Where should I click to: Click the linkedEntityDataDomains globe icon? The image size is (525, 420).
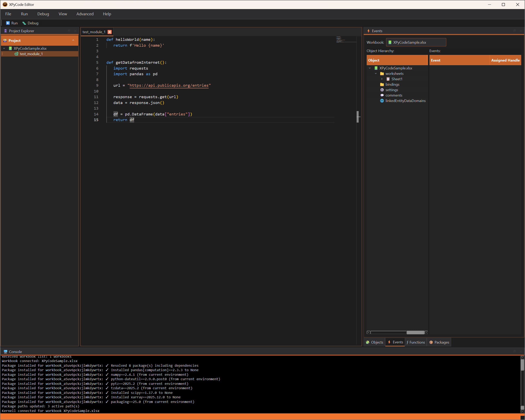[x=382, y=101]
